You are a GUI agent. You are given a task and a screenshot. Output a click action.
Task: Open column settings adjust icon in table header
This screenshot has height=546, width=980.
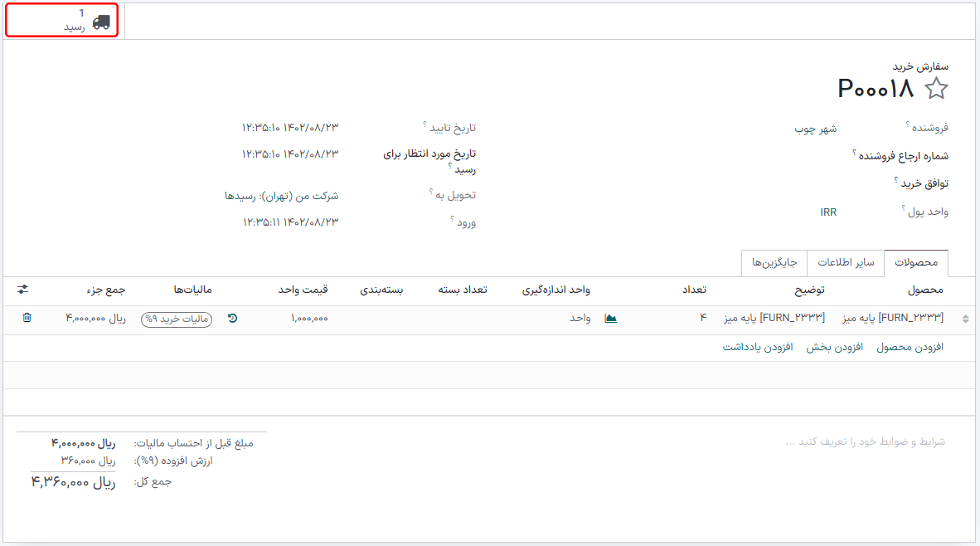click(23, 290)
